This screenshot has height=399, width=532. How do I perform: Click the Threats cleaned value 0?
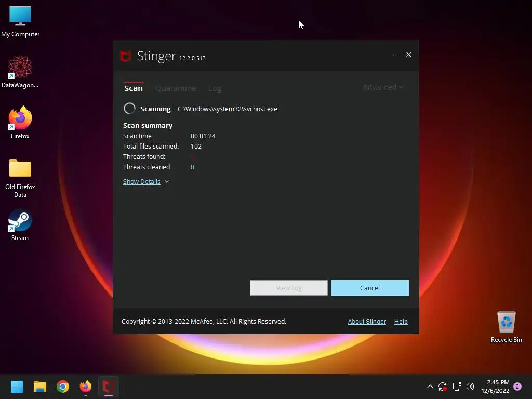tap(192, 167)
